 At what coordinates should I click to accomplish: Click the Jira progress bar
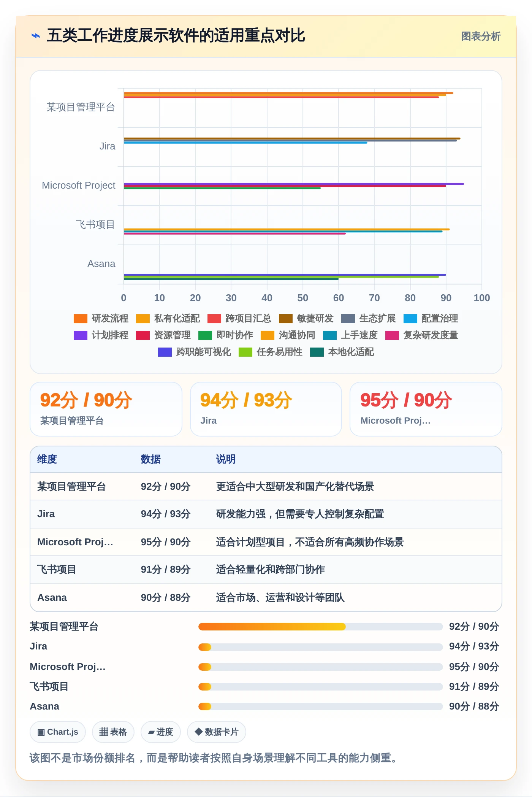pos(320,647)
